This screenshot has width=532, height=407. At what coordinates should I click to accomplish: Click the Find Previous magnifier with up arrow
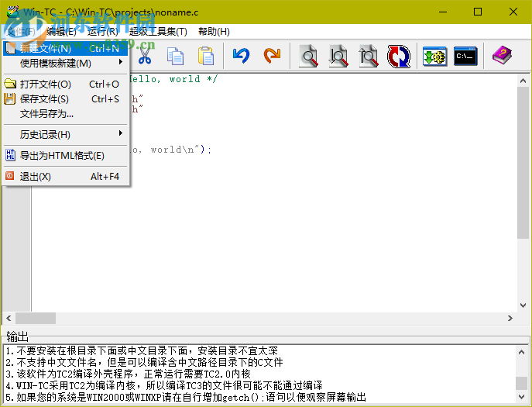pos(369,56)
